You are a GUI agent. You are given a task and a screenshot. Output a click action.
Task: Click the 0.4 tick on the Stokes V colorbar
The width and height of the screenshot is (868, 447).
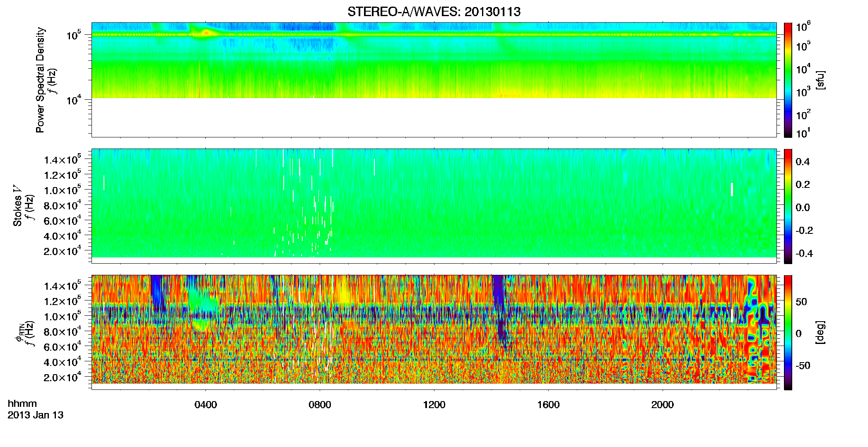[x=803, y=162]
